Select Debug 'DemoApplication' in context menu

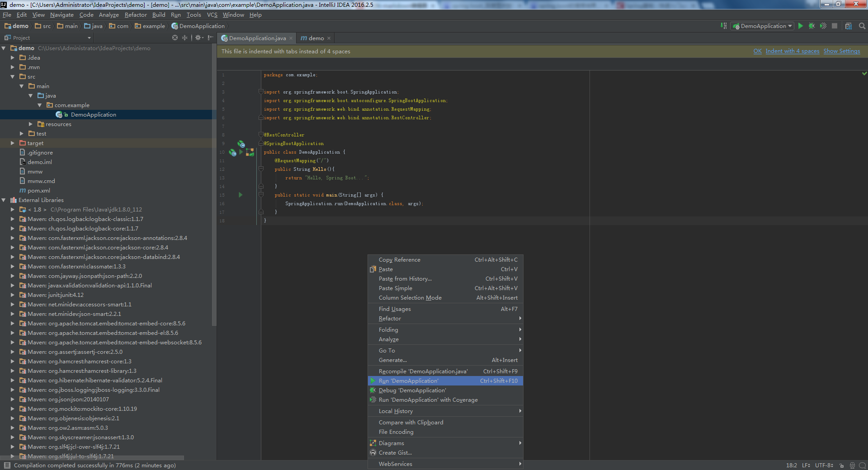tap(445, 390)
